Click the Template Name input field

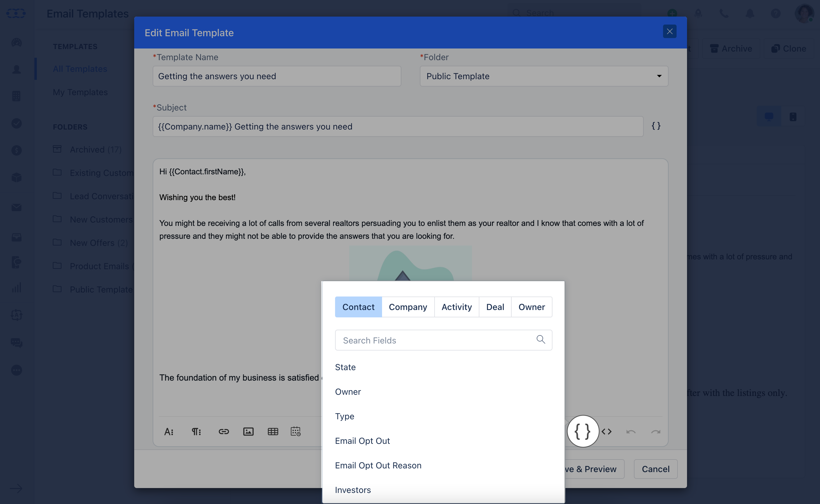(x=276, y=76)
